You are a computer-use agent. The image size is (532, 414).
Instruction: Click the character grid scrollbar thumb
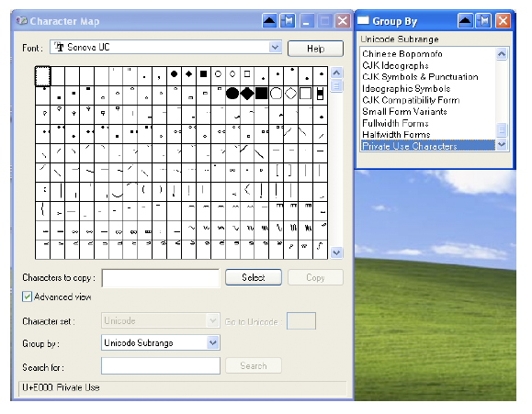pos(336,86)
